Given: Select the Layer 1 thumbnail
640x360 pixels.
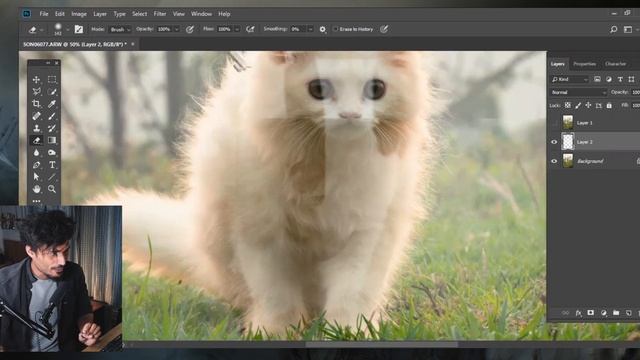Looking at the screenshot, I should tap(568, 122).
